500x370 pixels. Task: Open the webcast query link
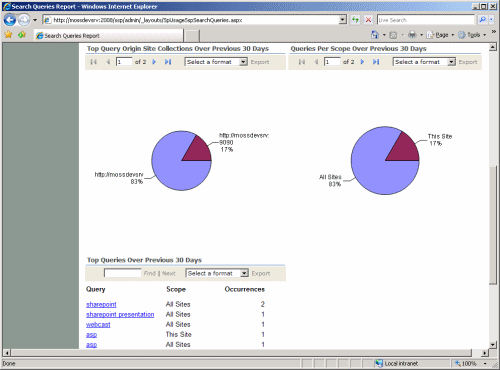pos(98,324)
